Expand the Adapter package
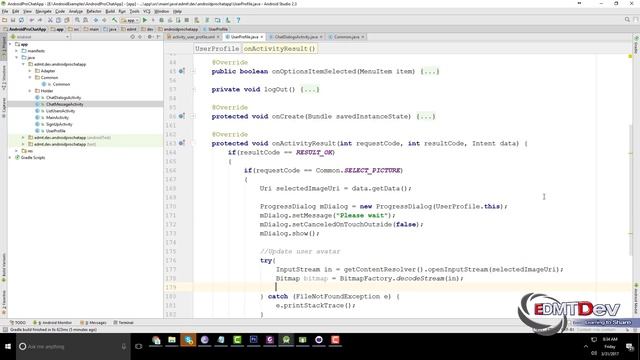This screenshot has height=360, width=640. [x=30, y=71]
